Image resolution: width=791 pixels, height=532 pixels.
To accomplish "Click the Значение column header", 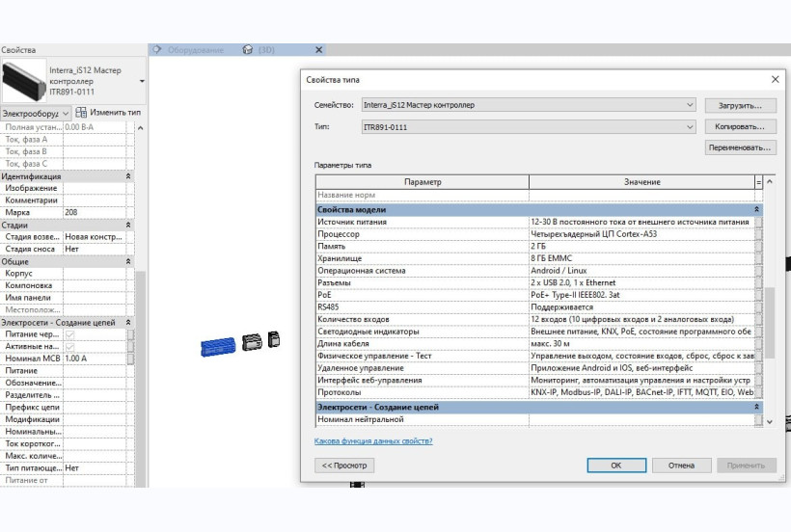I will coord(641,182).
